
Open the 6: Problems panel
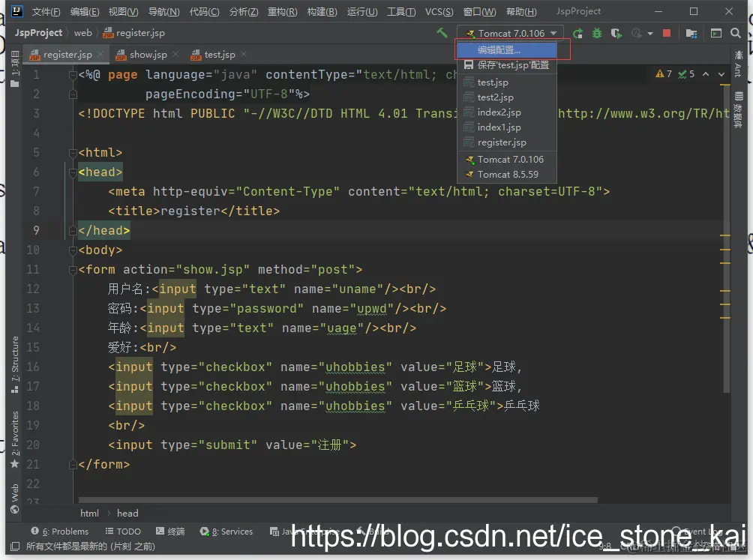tap(59, 532)
